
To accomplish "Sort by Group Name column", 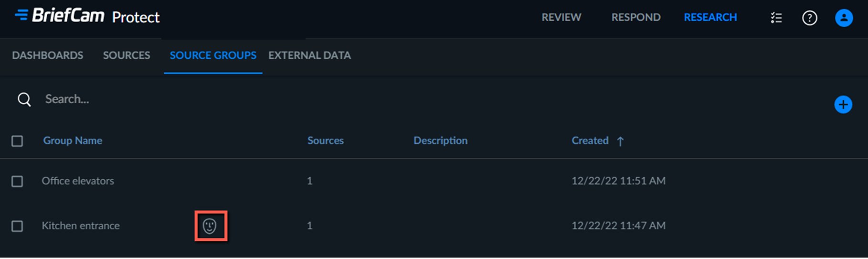I will (x=73, y=140).
